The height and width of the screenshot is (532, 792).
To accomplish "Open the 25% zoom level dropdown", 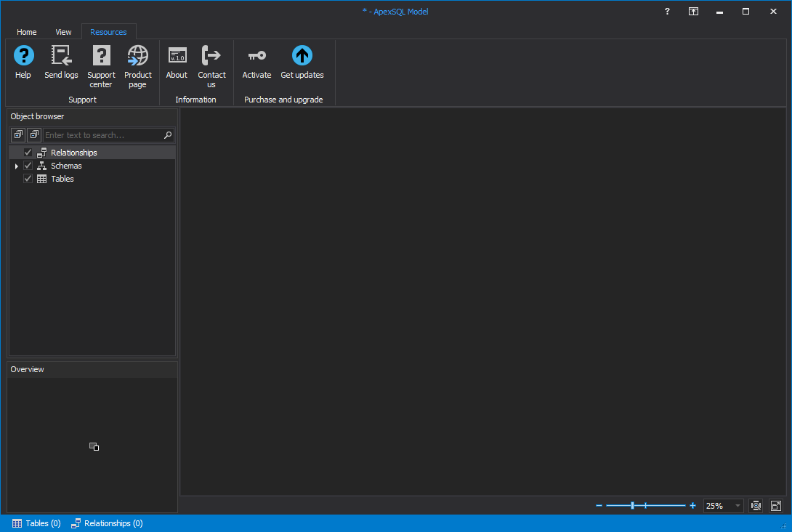I will click(738, 506).
